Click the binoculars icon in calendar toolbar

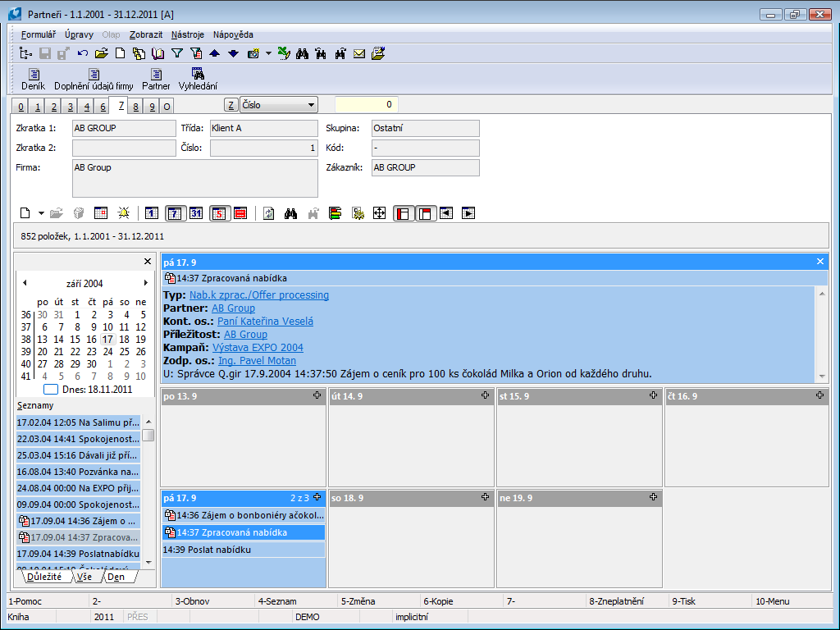pos(290,213)
